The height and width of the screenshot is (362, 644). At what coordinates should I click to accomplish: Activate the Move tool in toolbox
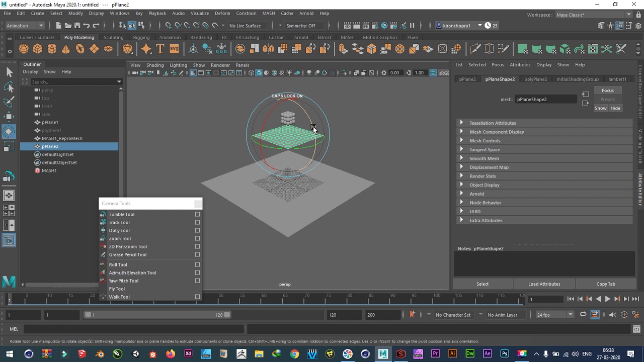(x=9, y=117)
